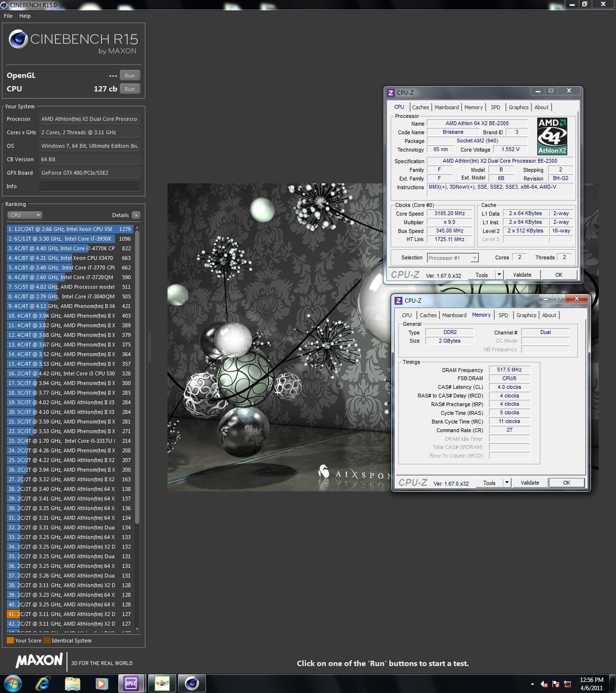Screen dimensions: 616x693
Task: Open Windows Media Player from taskbar
Action: 102,683
